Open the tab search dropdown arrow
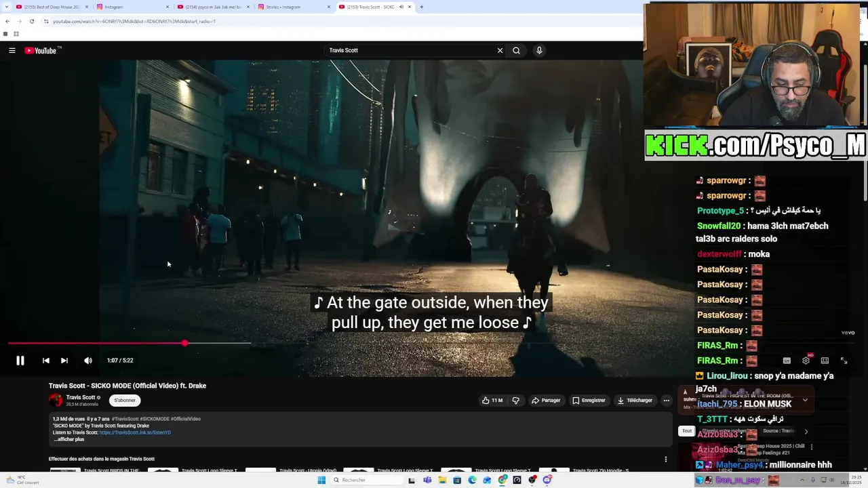The height and width of the screenshot is (488, 868). coord(5,7)
